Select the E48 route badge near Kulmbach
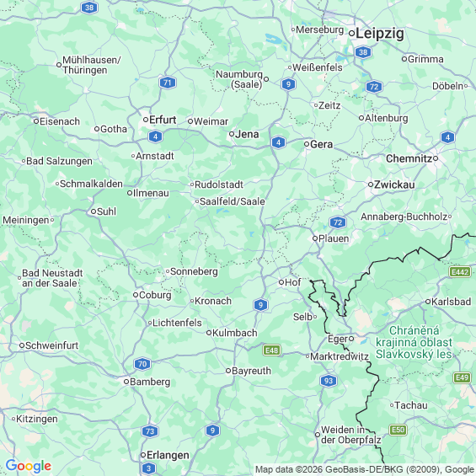 (x=271, y=350)
